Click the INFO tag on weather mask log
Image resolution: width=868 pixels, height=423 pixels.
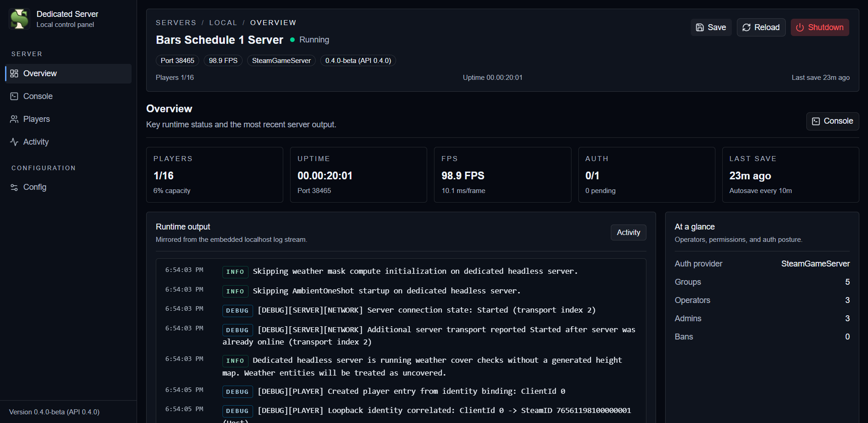point(235,272)
